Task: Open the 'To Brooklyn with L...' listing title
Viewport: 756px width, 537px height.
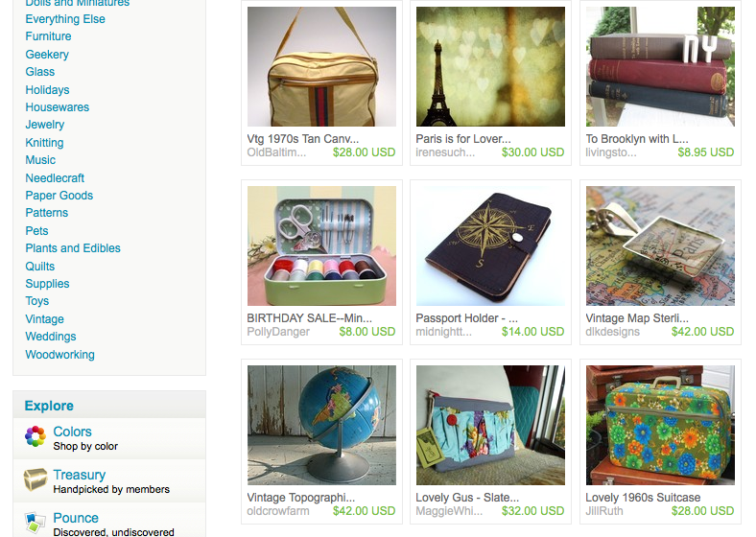Action: (637, 139)
